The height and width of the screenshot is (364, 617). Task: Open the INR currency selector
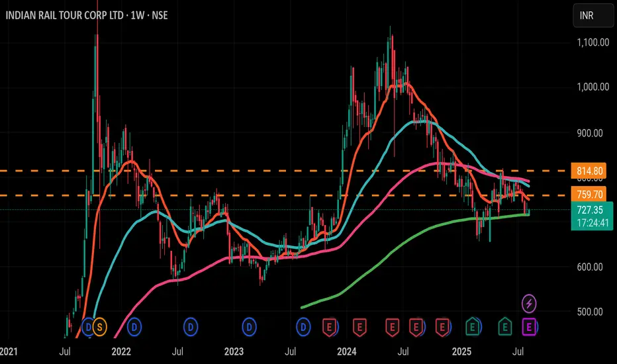tap(593, 15)
